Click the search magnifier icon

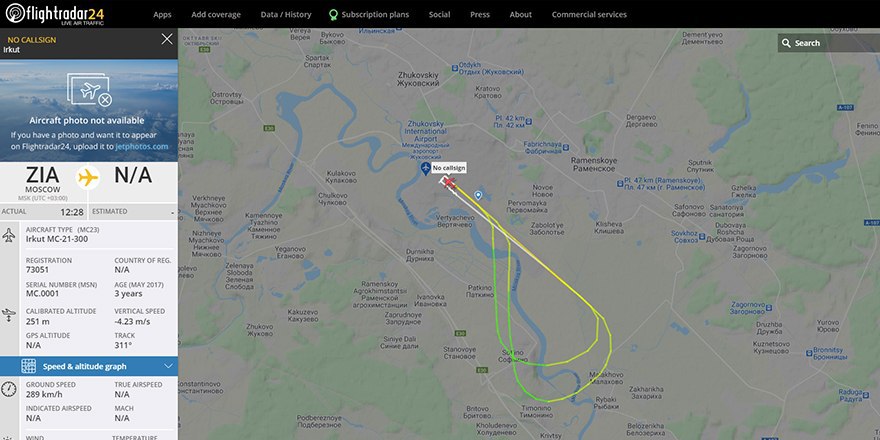coord(786,43)
